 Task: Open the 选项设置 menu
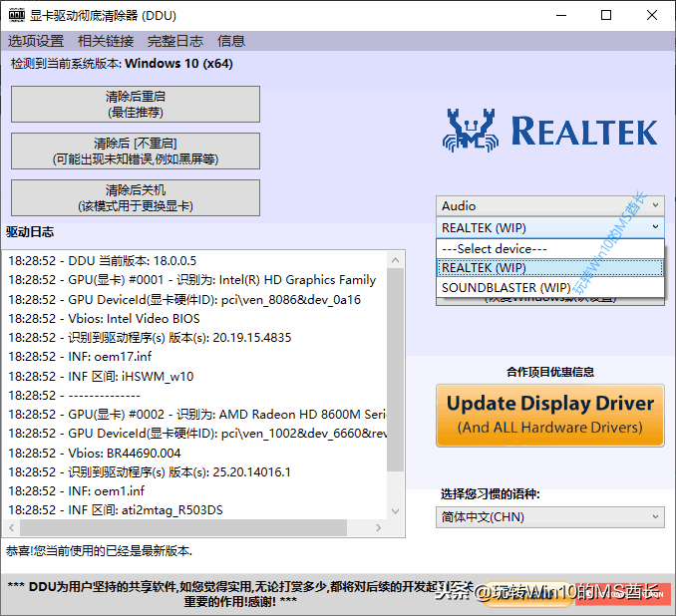click(x=36, y=41)
